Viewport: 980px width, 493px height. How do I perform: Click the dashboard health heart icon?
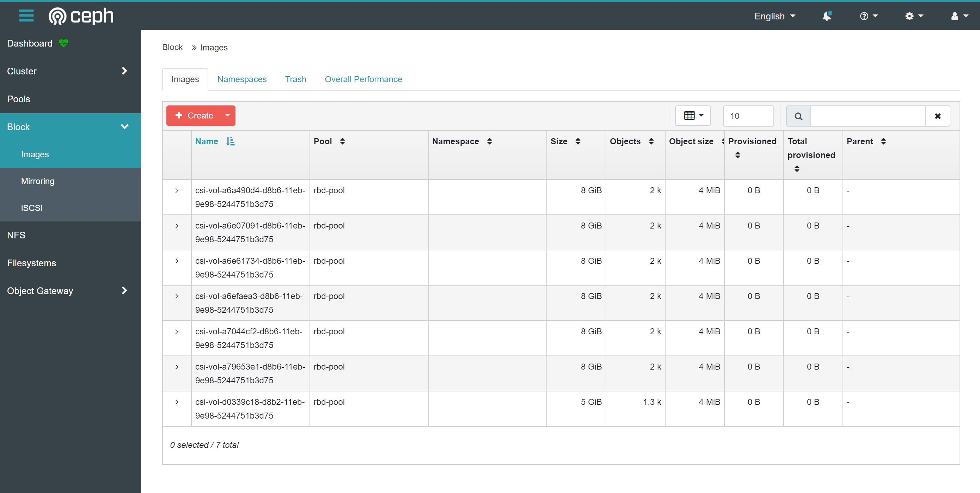63,43
